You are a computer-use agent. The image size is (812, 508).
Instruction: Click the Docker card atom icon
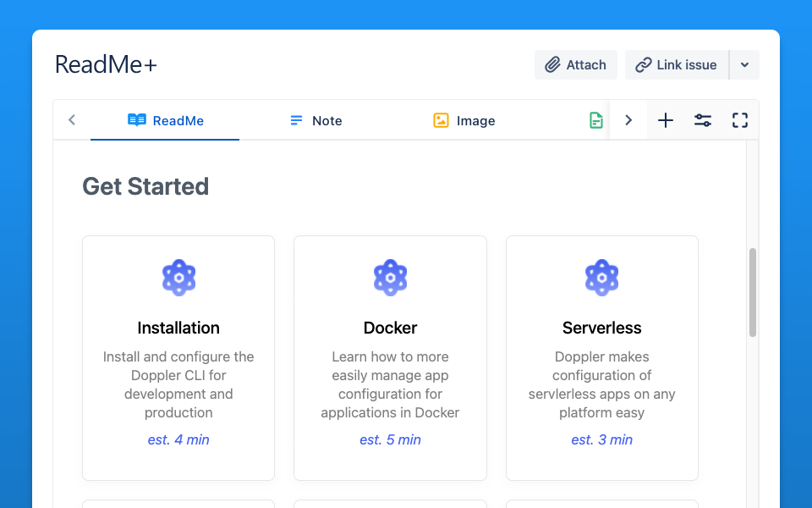(391, 278)
